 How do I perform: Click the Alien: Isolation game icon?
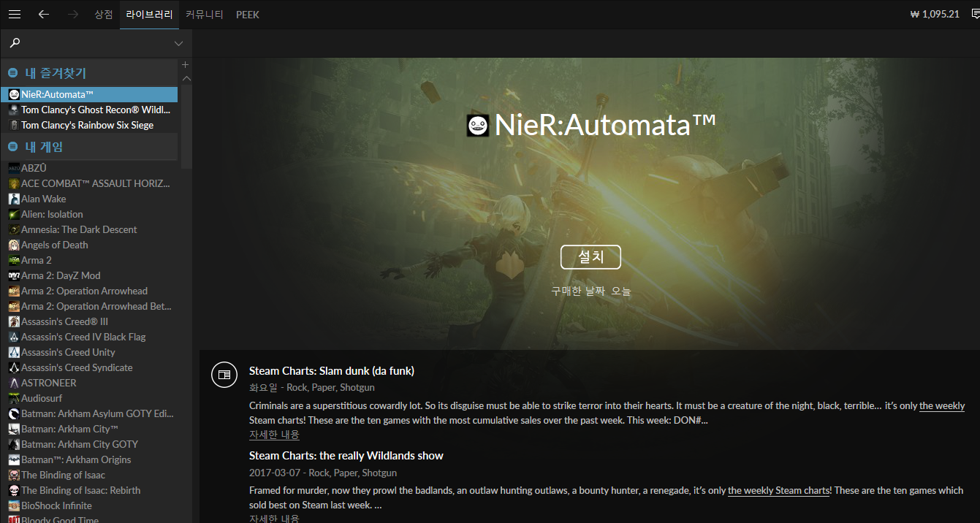point(14,214)
